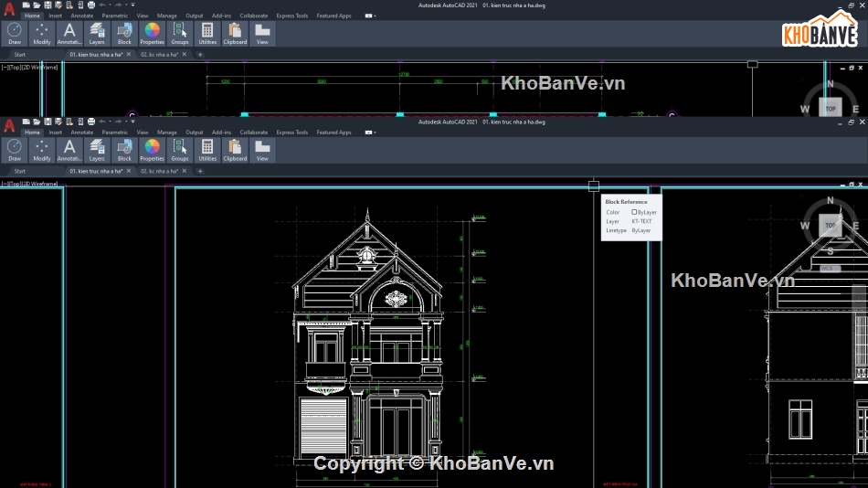Click ByLayer color swatch in Block Reference tooltip
The height and width of the screenshot is (488, 868).
634,212
